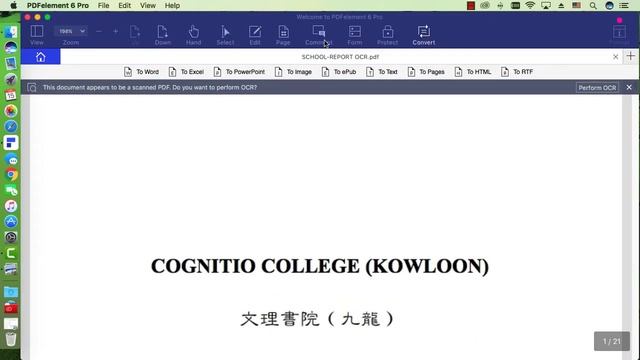This screenshot has height=360, width=640.
Task: Click the Perform OCR button
Action: [x=597, y=87]
